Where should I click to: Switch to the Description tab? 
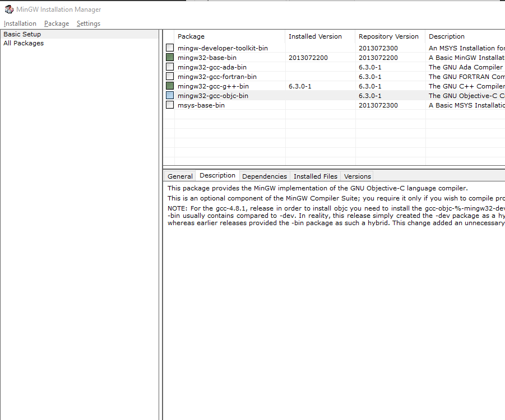(x=217, y=175)
